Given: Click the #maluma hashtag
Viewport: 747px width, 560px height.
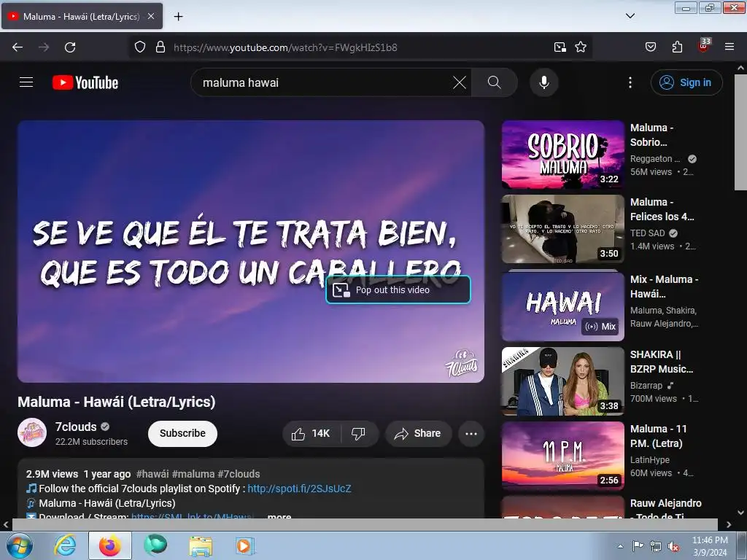Looking at the screenshot, I should [x=193, y=474].
